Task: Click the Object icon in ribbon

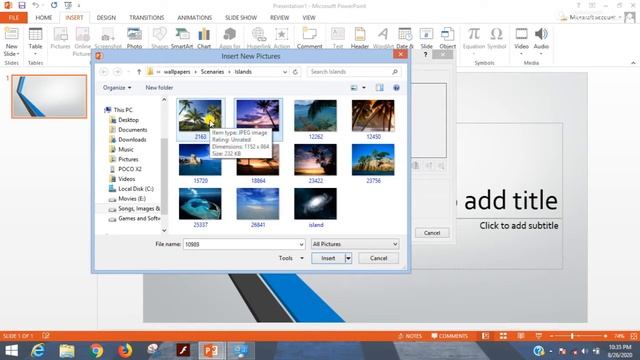Action: click(447, 35)
